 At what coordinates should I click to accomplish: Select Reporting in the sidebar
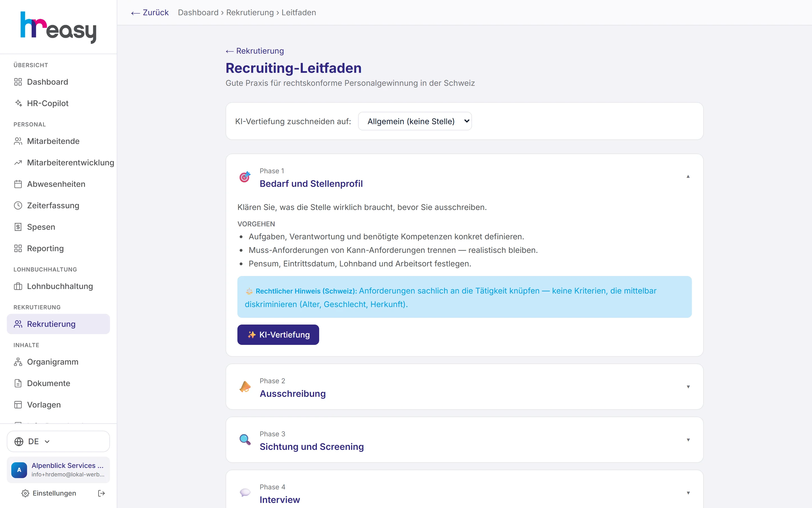pos(58,248)
